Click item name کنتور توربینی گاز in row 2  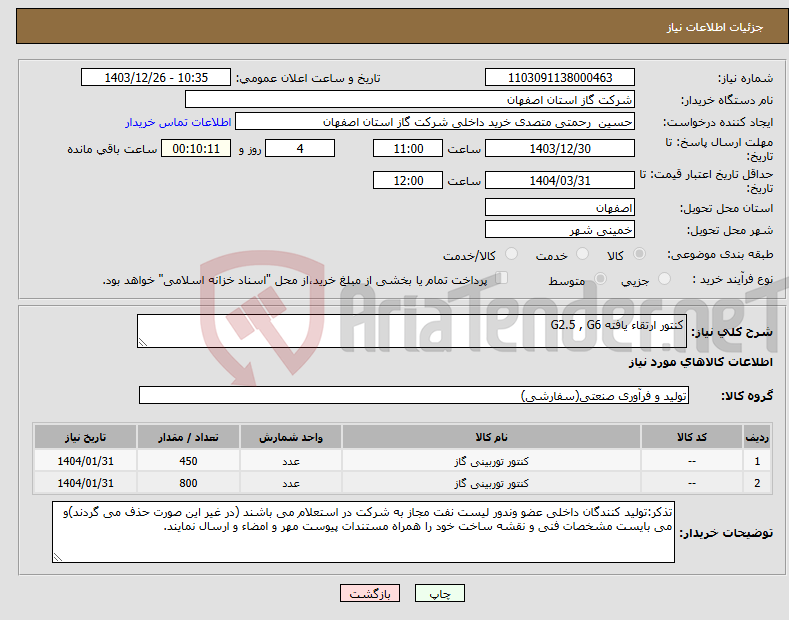[491, 483]
